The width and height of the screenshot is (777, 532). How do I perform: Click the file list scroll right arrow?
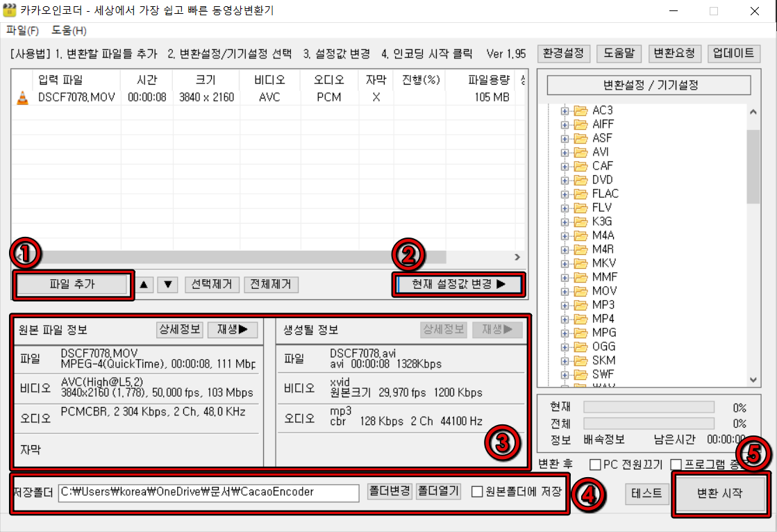[x=517, y=257]
